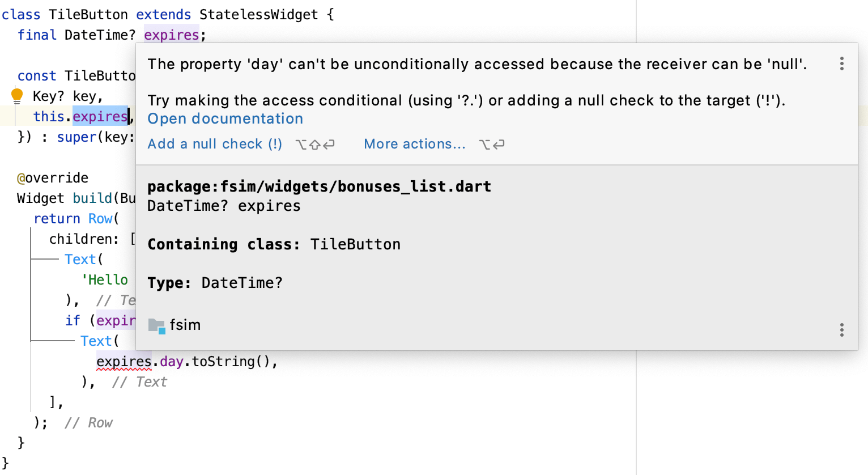Click the @override annotation

click(x=53, y=178)
